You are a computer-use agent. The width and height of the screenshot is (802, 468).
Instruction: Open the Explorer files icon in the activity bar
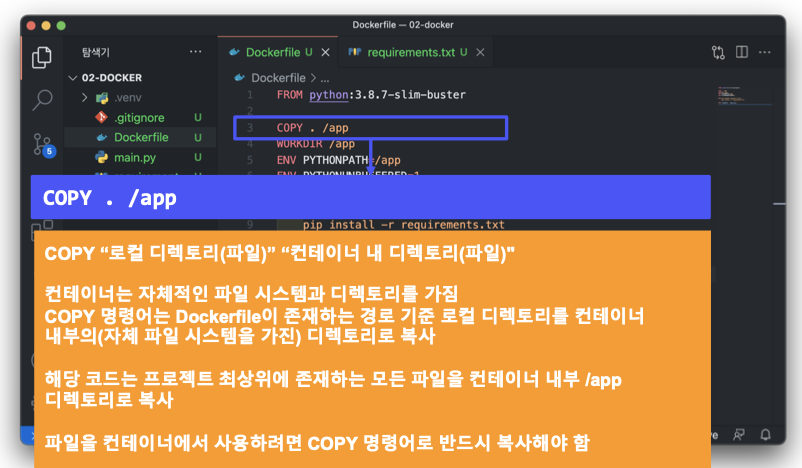tap(41, 57)
